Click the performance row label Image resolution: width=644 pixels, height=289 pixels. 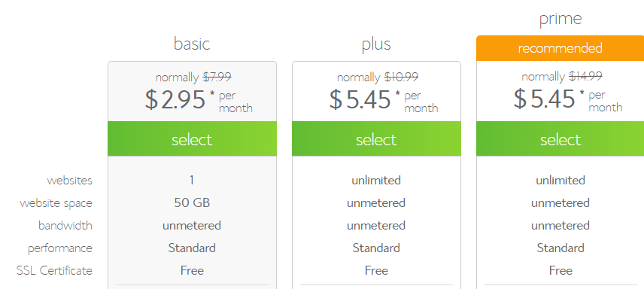tap(60, 248)
